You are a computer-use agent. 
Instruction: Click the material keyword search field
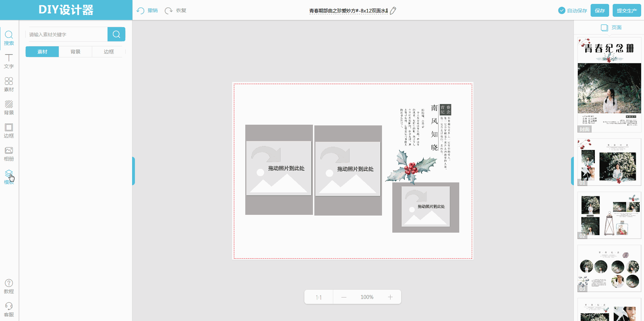pyautogui.click(x=67, y=35)
